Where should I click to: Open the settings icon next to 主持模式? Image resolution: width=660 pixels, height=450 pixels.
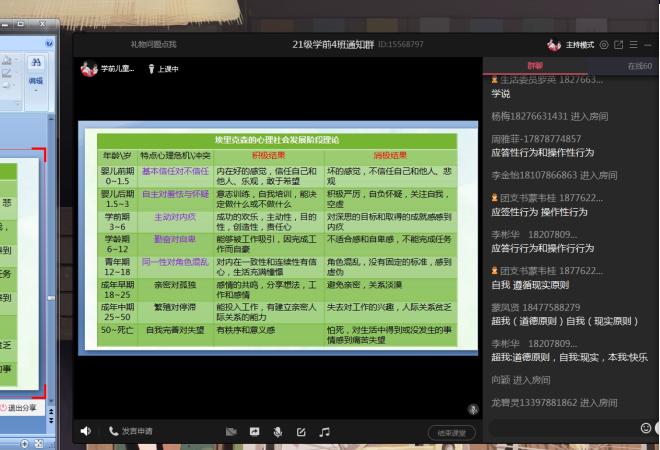[604, 45]
